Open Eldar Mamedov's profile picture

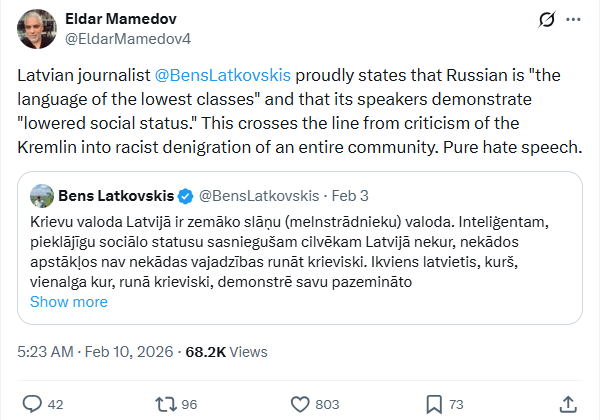point(36,29)
